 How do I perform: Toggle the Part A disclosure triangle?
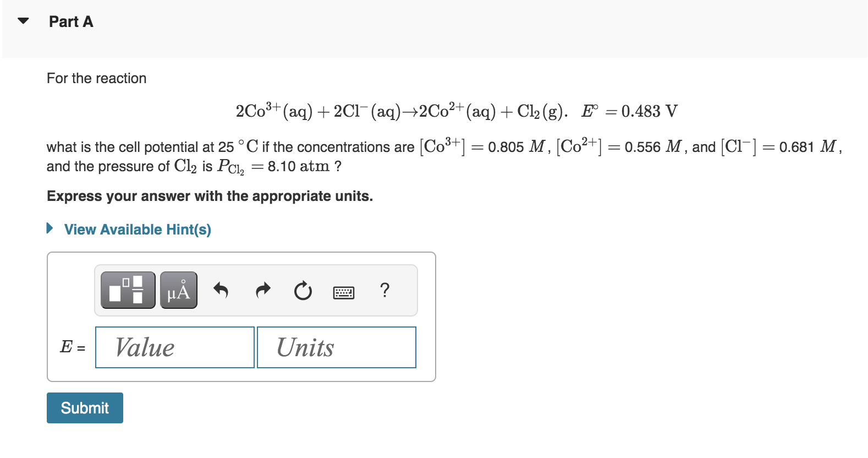coord(23,21)
